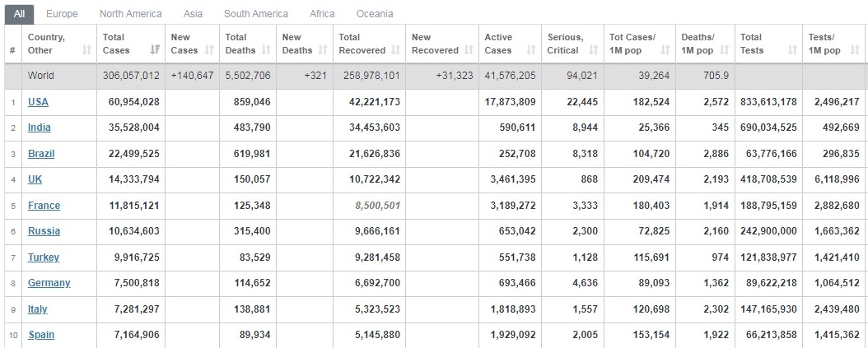Click UK tests per million 6,118,996
This screenshot has width=868, height=348.
click(x=837, y=179)
